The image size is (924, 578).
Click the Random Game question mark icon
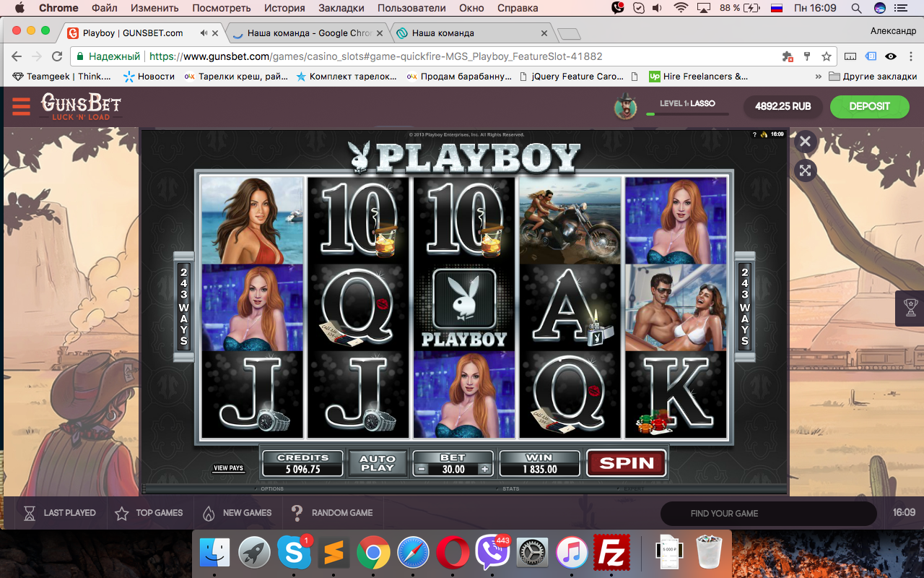297,513
